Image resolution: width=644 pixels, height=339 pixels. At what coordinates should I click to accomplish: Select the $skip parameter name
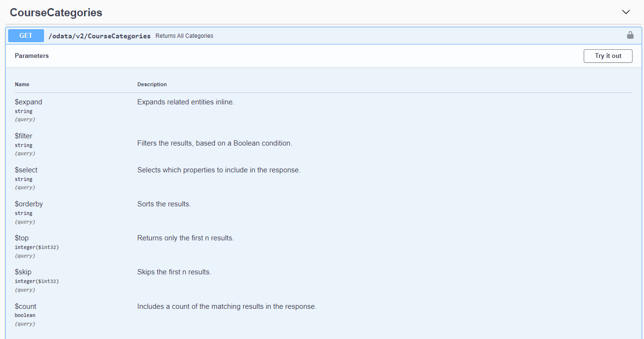point(23,272)
